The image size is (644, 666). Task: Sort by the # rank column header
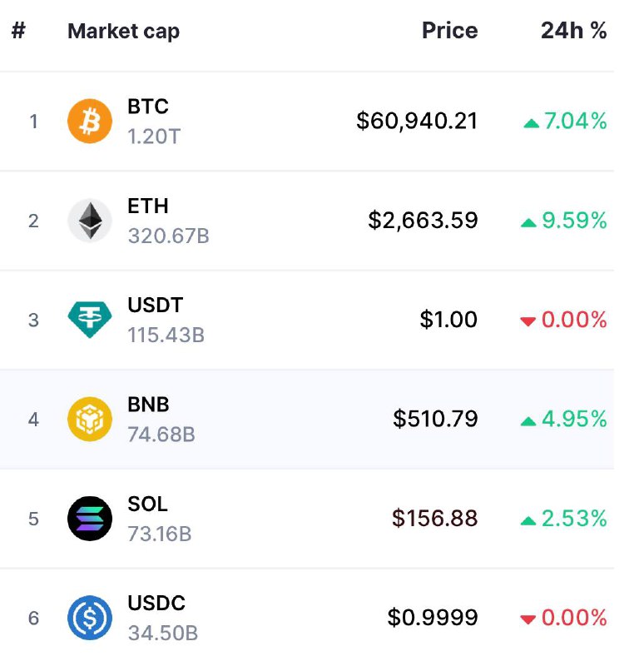pyautogui.click(x=18, y=31)
